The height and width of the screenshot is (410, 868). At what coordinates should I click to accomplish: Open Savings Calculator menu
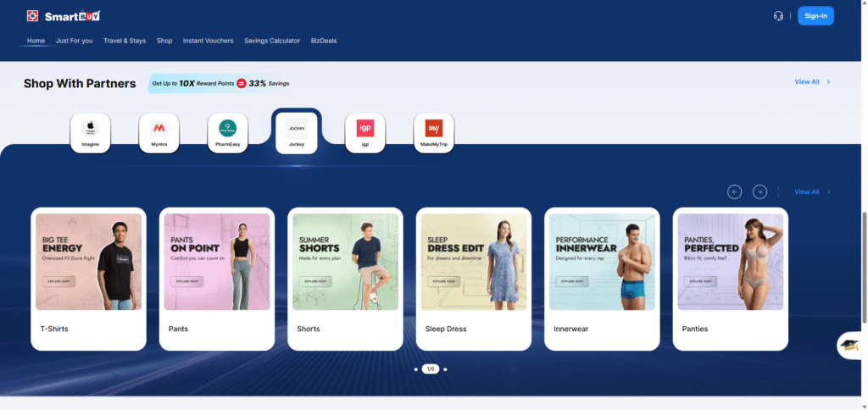coord(272,41)
